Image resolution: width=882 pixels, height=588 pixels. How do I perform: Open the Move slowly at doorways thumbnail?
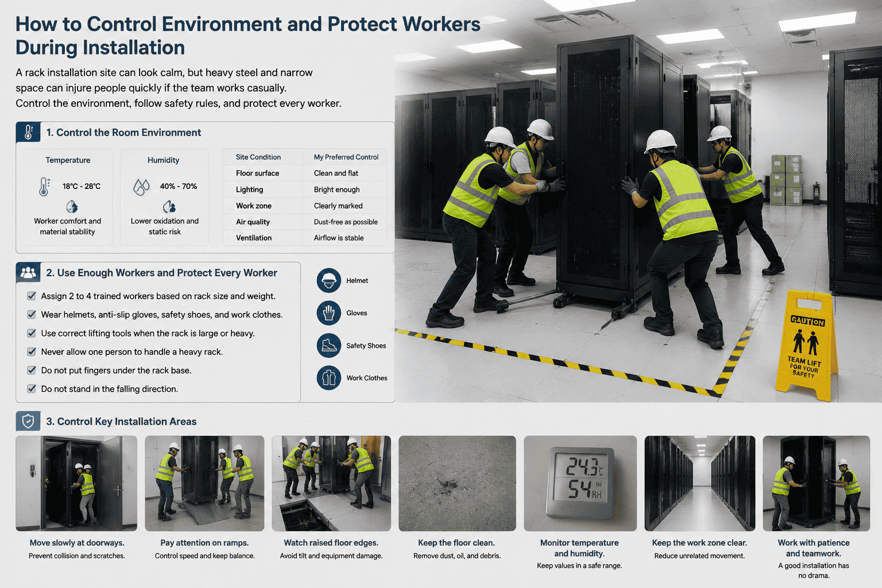(76, 483)
